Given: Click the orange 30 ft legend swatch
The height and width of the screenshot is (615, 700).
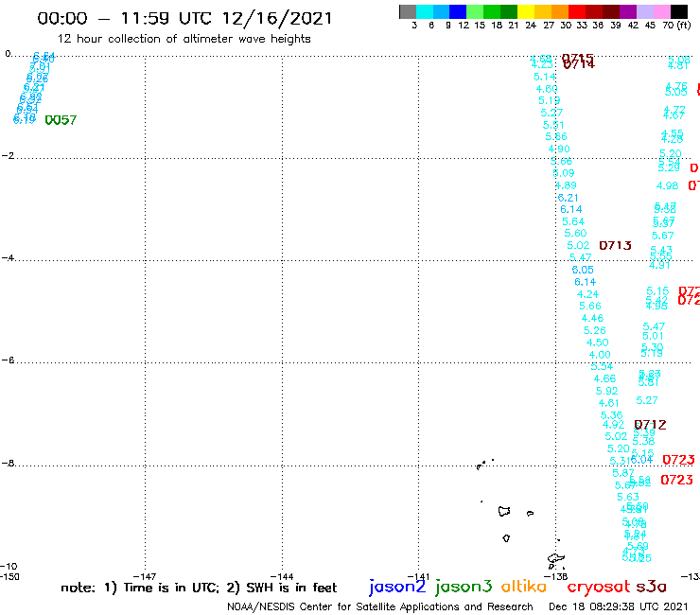Looking at the screenshot, I should [x=560, y=11].
